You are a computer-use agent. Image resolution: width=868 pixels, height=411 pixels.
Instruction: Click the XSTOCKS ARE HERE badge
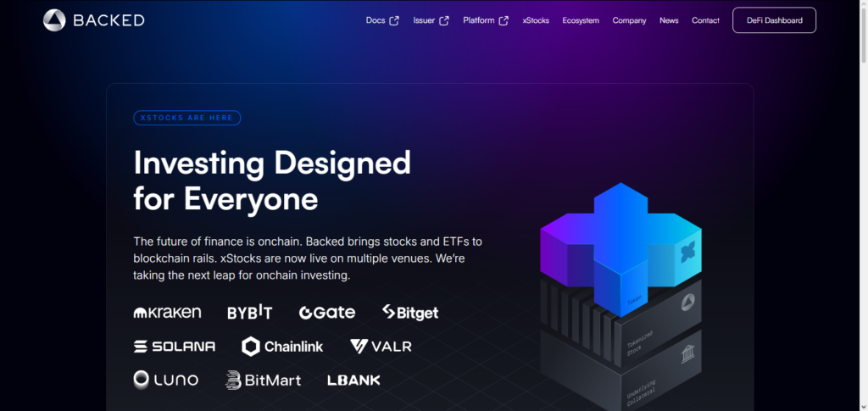(187, 118)
